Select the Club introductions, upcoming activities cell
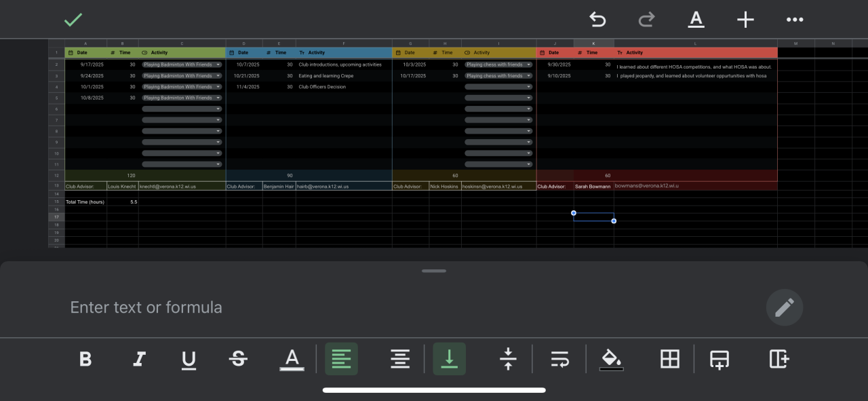 point(344,64)
